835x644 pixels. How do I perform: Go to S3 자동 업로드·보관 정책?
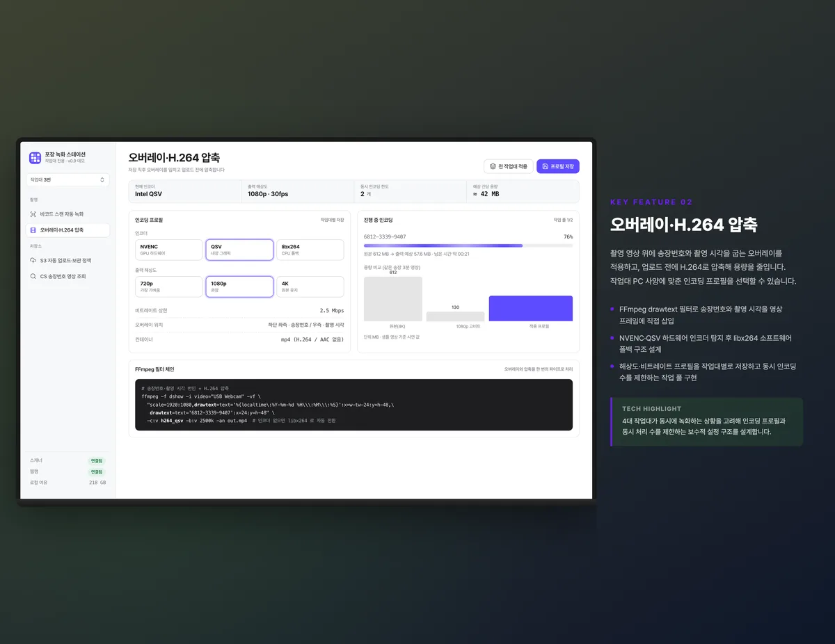coord(67,261)
